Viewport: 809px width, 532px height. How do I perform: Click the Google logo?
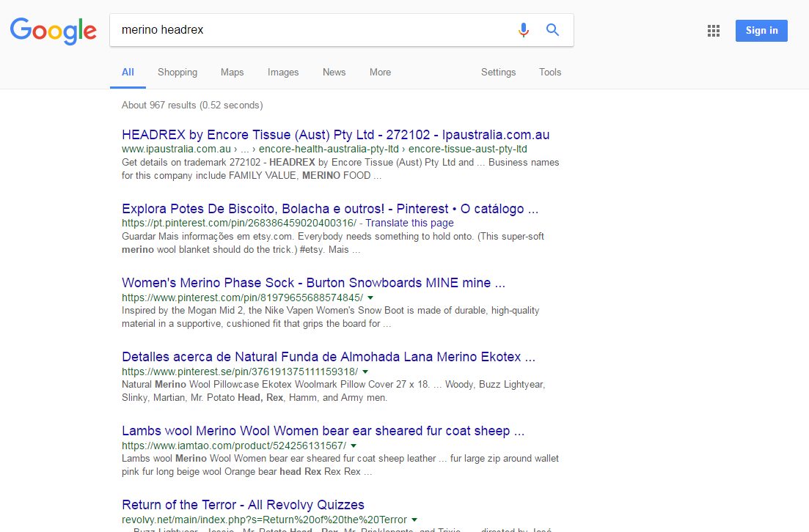(x=53, y=31)
